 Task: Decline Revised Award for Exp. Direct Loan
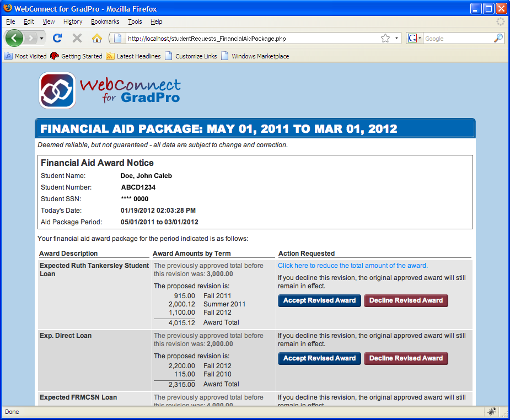tap(406, 358)
